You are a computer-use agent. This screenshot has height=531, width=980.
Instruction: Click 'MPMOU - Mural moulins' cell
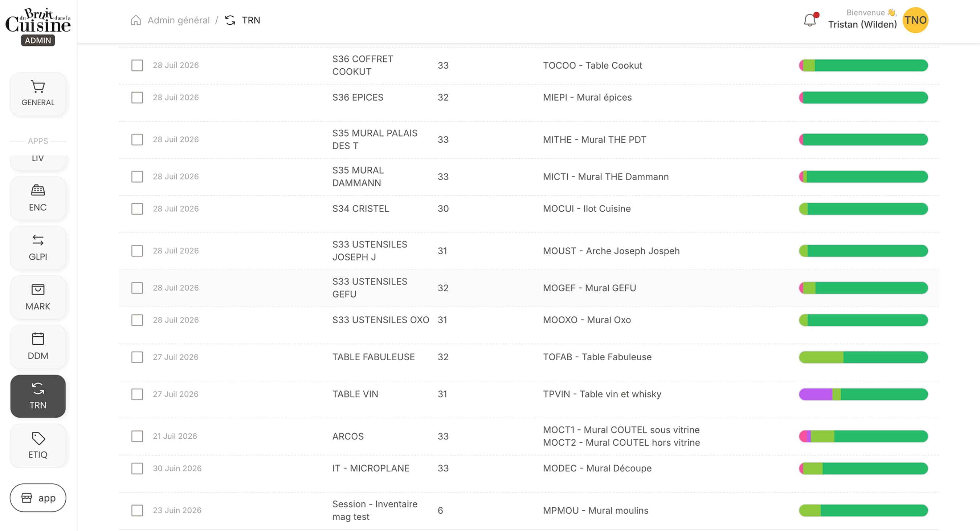595,510
